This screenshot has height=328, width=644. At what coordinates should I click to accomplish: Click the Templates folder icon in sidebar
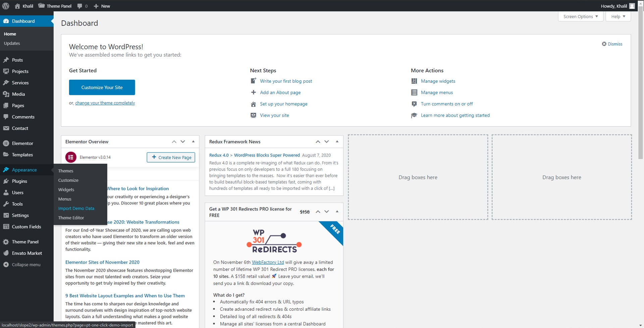(x=6, y=155)
